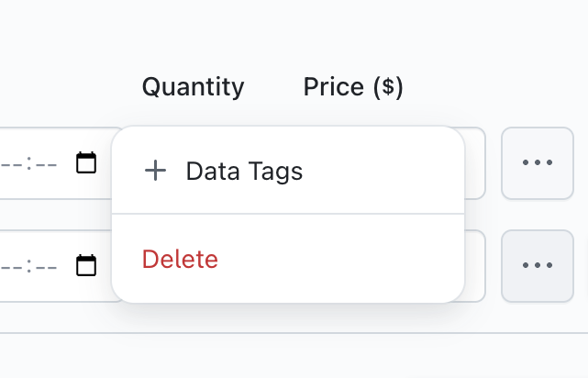
Task: Click the plus icon beside Data Tags
Action: click(156, 171)
